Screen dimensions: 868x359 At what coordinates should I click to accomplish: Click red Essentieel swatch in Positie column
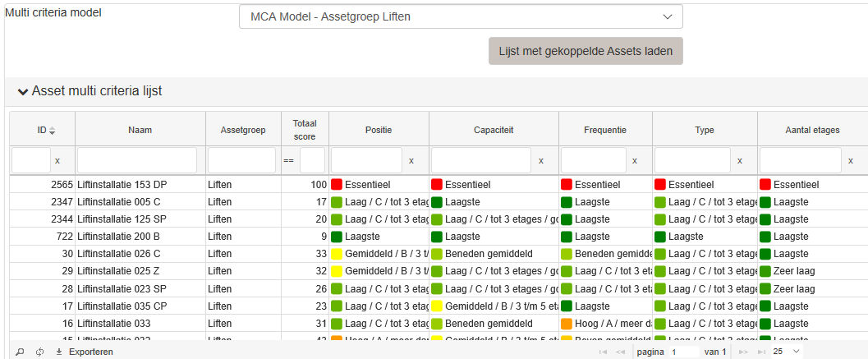(x=337, y=185)
